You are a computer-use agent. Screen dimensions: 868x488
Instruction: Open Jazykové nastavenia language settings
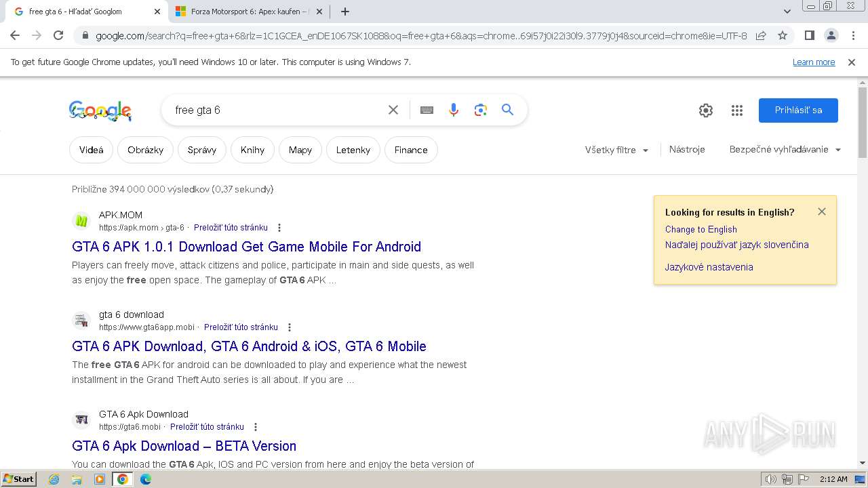[x=709, y=267]
